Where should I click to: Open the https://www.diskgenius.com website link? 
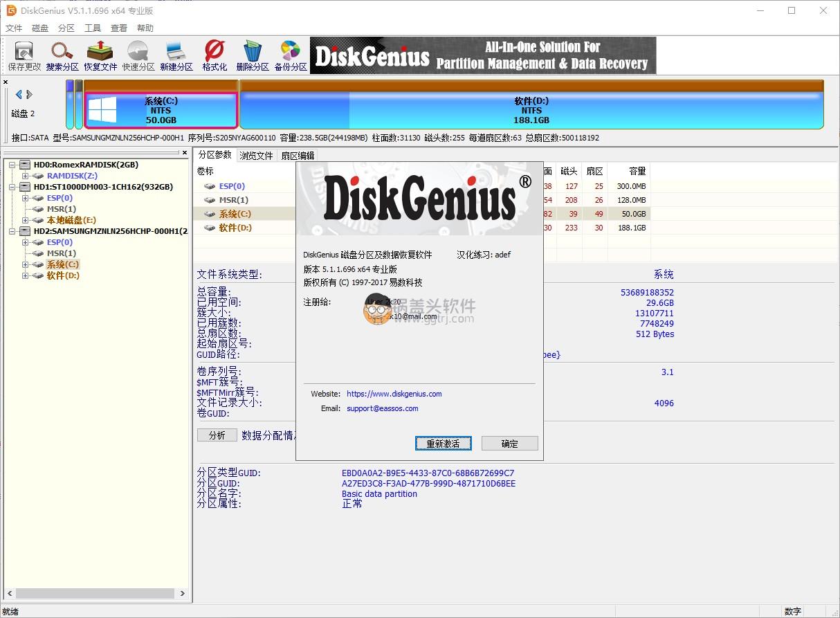[394, 394]
